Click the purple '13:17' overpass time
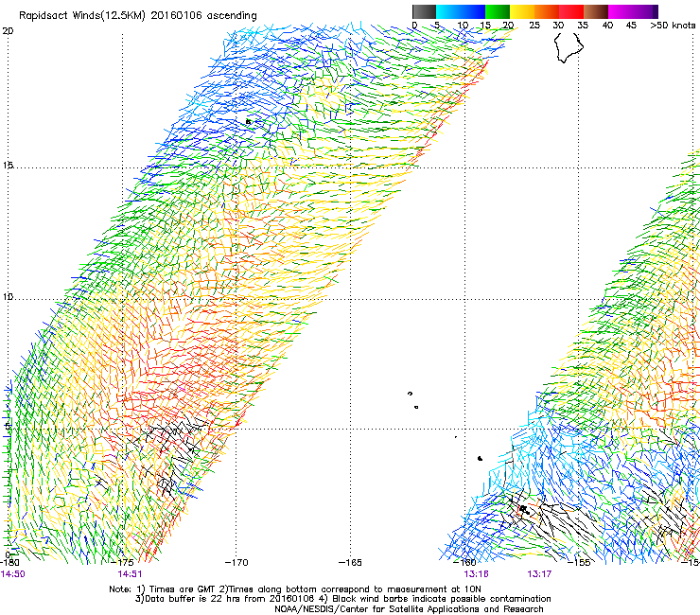 click(539, 574)
